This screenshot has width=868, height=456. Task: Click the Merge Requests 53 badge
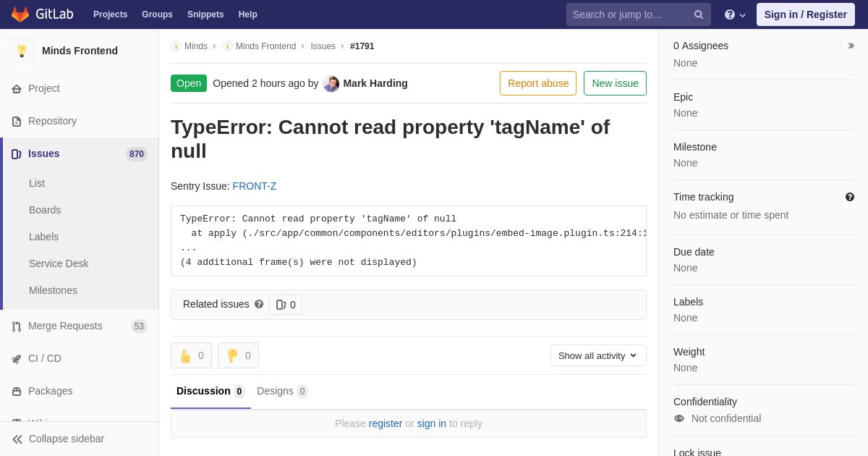(139, 326)
